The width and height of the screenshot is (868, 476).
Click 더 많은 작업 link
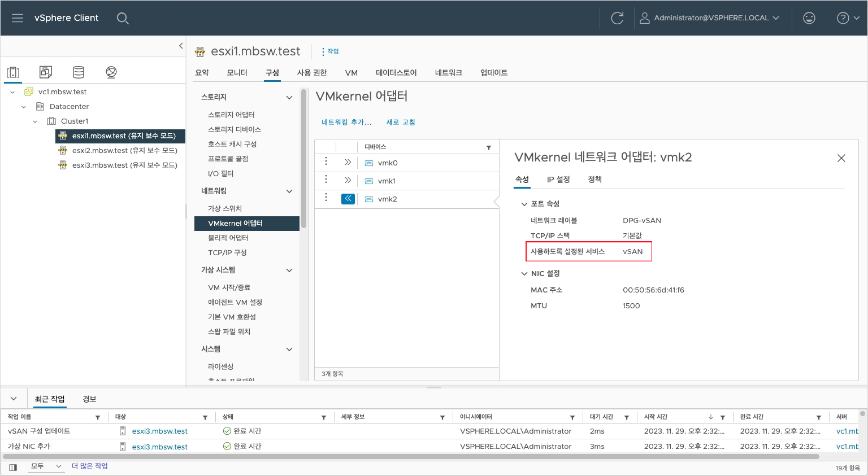click(x=90, y=466)
